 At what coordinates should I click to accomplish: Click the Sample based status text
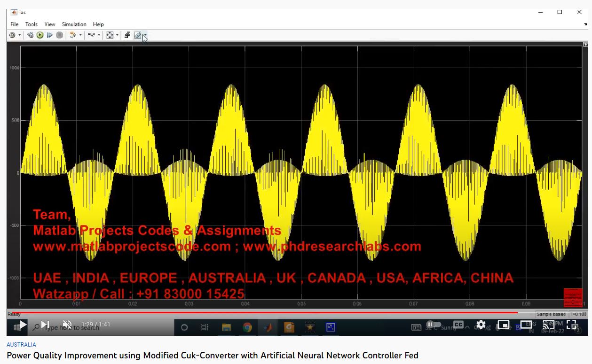click(551, 314)
